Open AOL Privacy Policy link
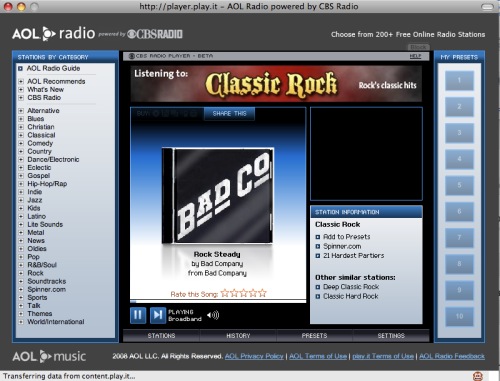 pyautogui.click(x=254, y=356)
